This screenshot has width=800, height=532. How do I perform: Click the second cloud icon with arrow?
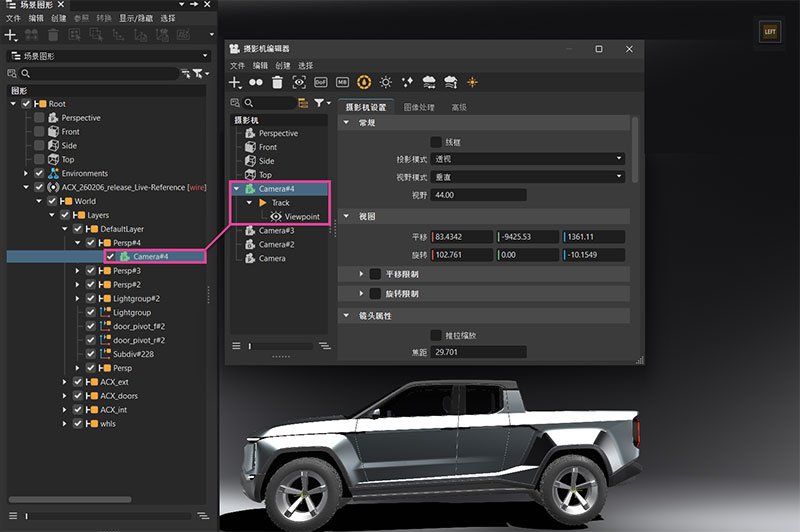(451, 82)
